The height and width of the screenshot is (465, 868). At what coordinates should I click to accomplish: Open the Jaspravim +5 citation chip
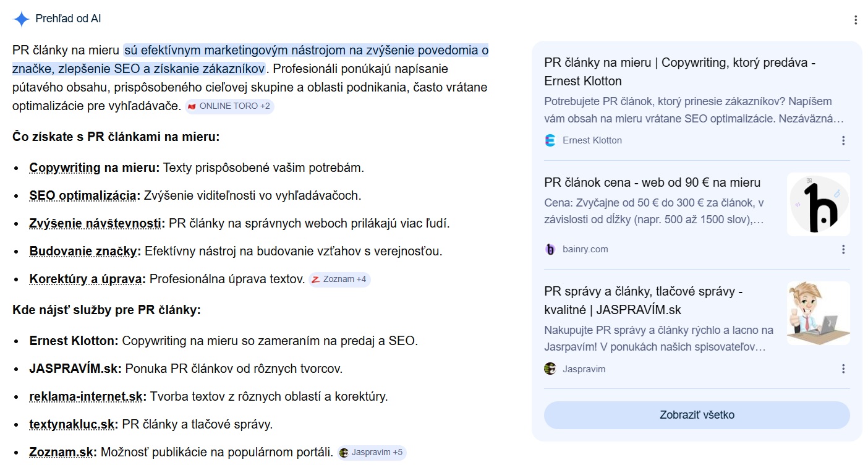pyautogui.click(x=372, y=452)
